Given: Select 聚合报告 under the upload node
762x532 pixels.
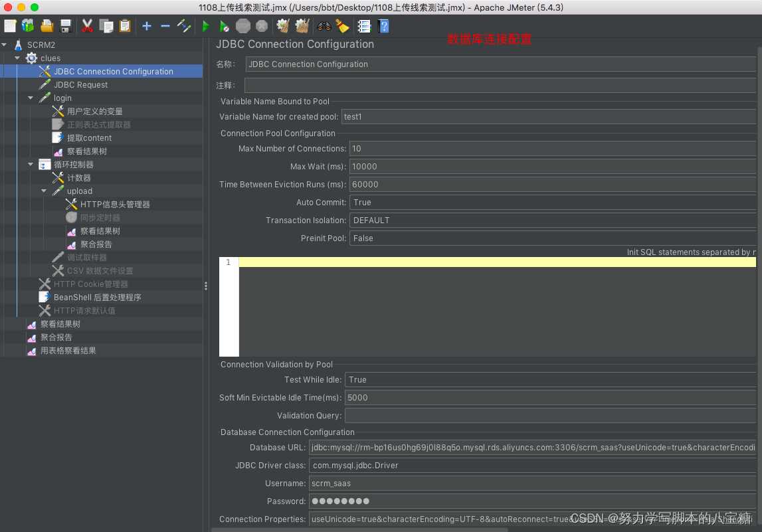Looking at the screenshot, I should (x=96, y=244).
